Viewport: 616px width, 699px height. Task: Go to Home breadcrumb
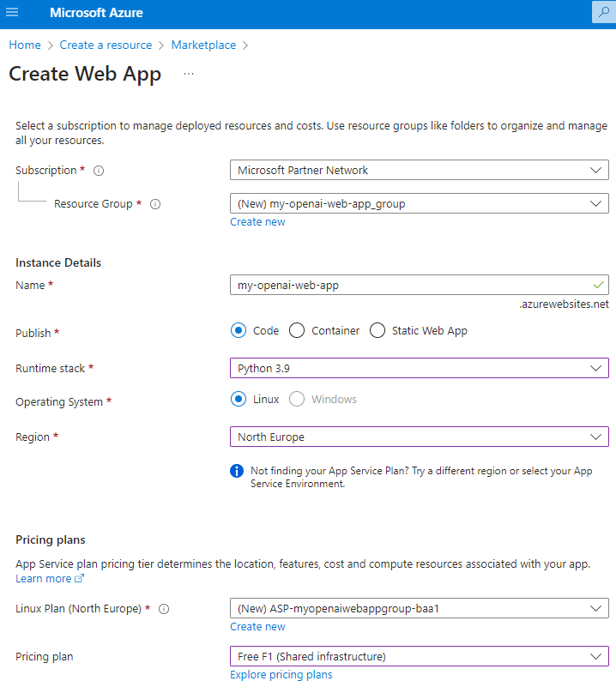point(25,45)
